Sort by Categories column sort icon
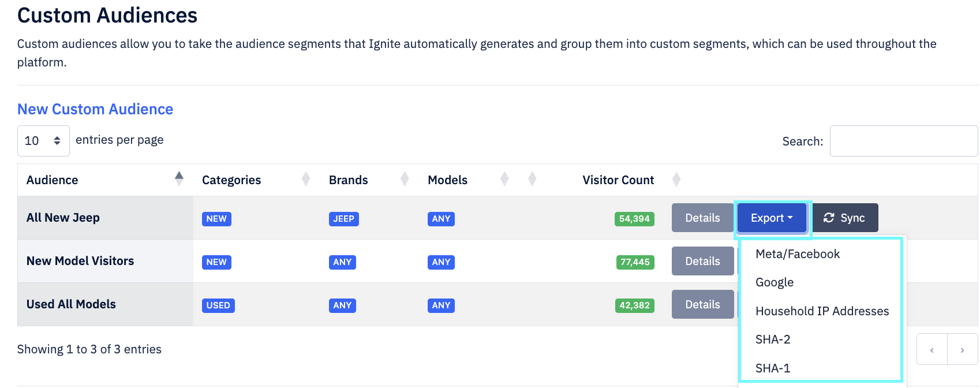Screen dimensions: 980x388 306,180
